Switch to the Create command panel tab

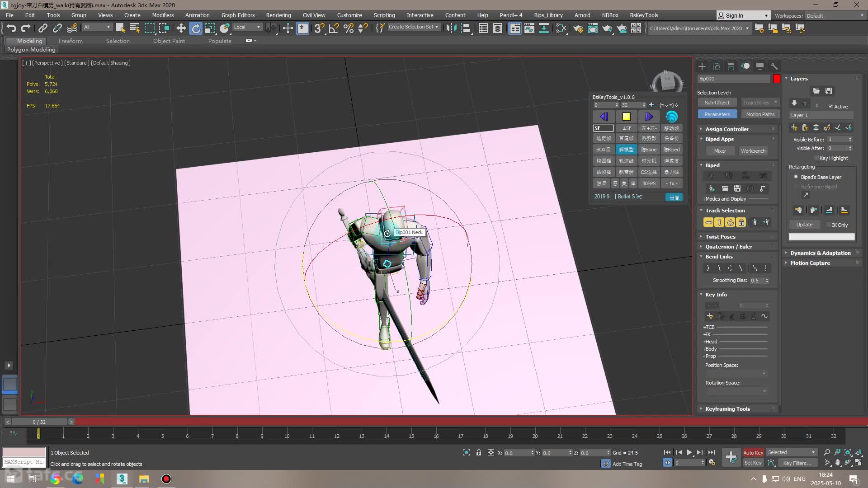coord(702,66)
